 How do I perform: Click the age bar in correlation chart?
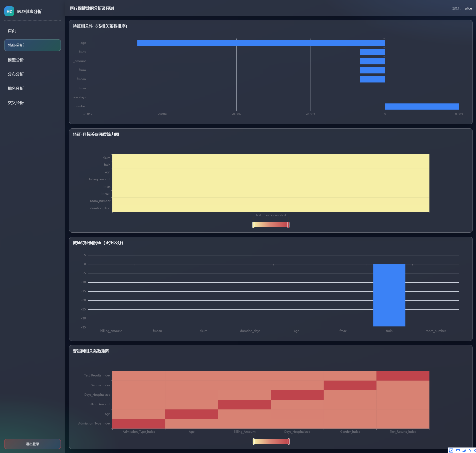(261, 43)
